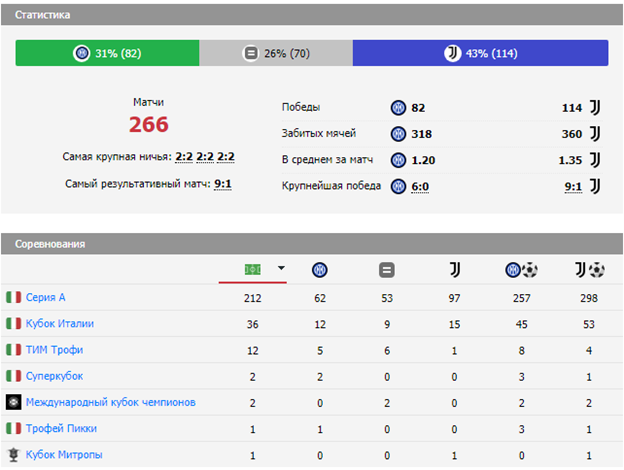This screenshot has height=470, width=624.
Task: Open Международный кубок чемпионов link
Action: 110,402
